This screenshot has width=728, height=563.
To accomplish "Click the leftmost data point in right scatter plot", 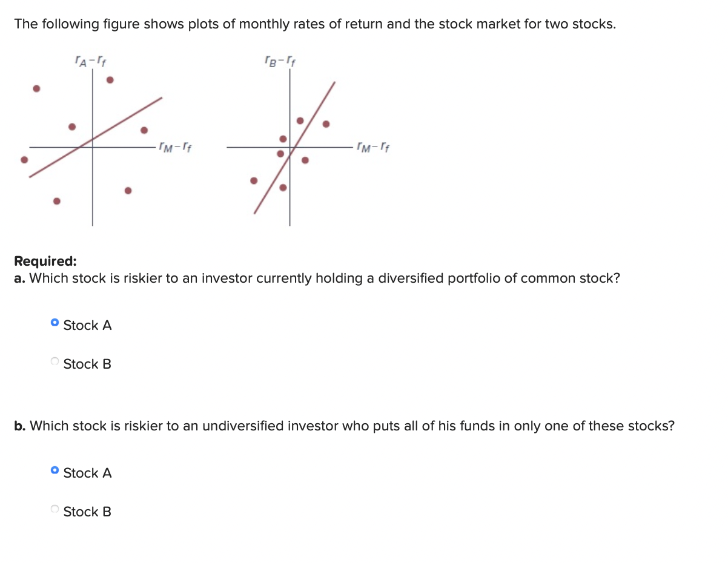I will (254, 180).
